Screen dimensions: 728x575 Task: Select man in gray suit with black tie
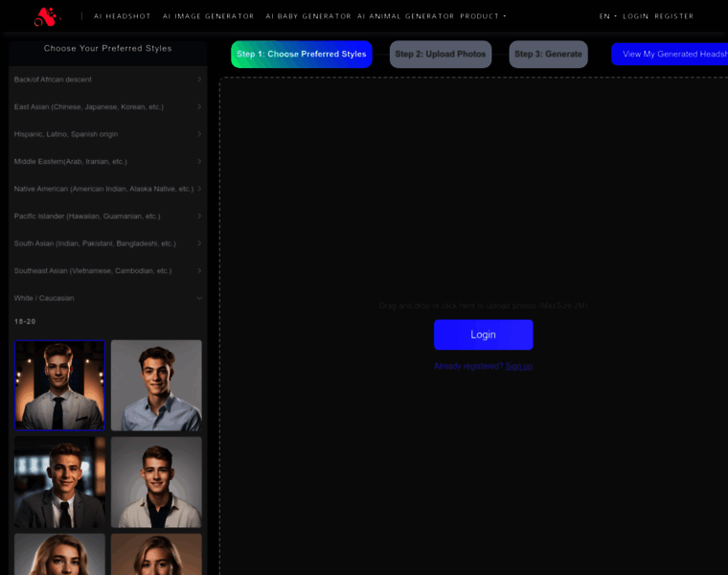click(x=59, y=385)
